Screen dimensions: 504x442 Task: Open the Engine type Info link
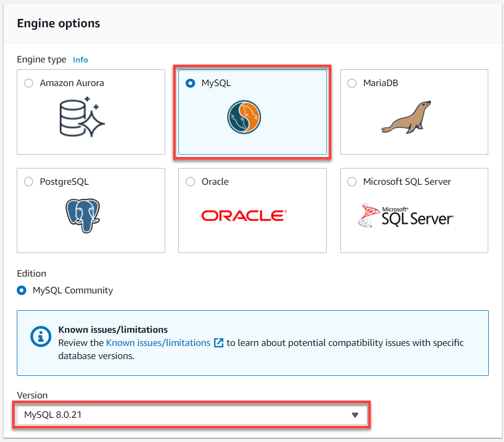click(80, 60)
